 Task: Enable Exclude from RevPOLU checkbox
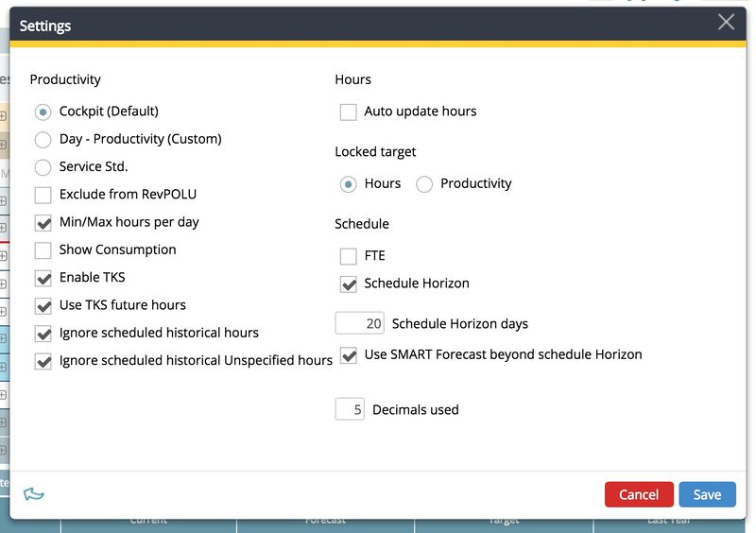(x=43, y=195)
